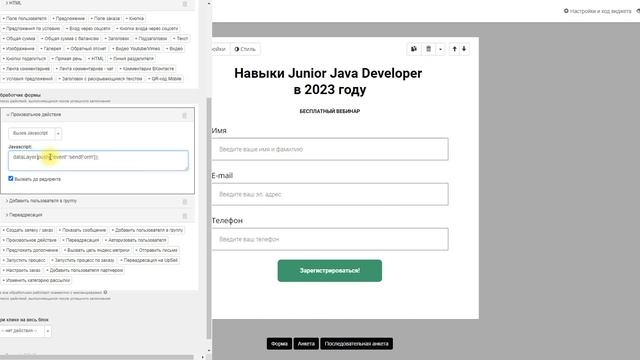Image resolution: width=640 pixels, height=360 pixels.
Task: Click the Имя input field in form preview
Action: point(330,149)
